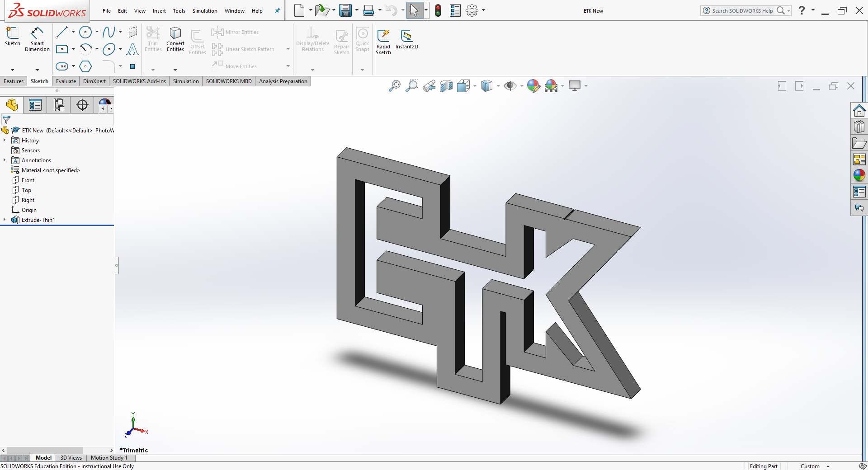The width and height of the screenshot is (868, 470).
Task: Open the SOLIDWORKS Add-Ins tab
Action: (139, 81)
